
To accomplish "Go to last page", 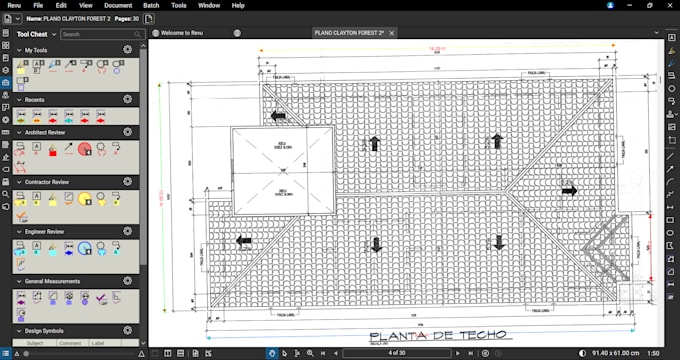I will pos(471,353).
